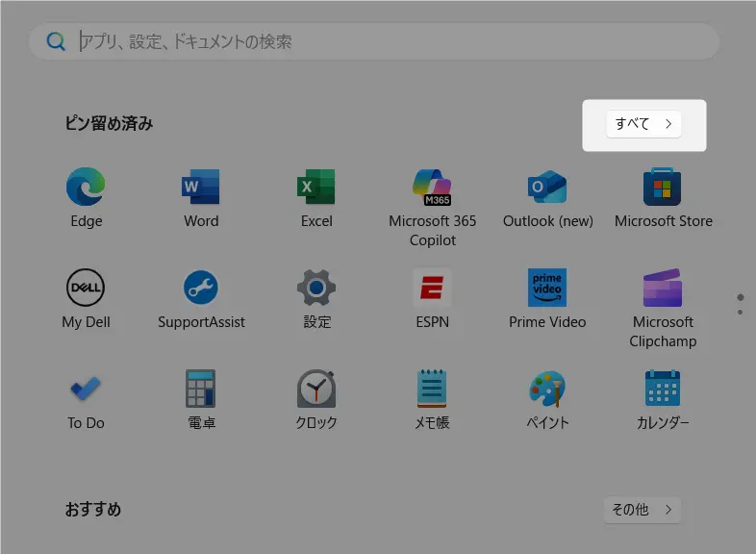756x554 pixels.
Task: Launch Outlook (new)
Action: coord(547,197)
